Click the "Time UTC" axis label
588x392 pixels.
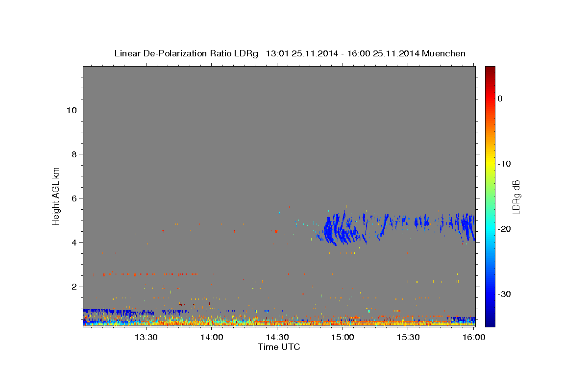point(279,347)
